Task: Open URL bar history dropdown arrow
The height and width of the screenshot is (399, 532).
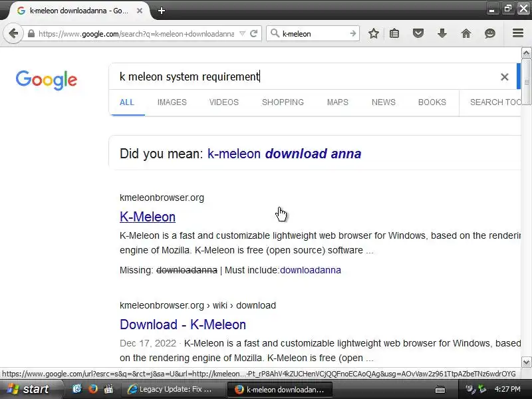Action: [242, 34]
